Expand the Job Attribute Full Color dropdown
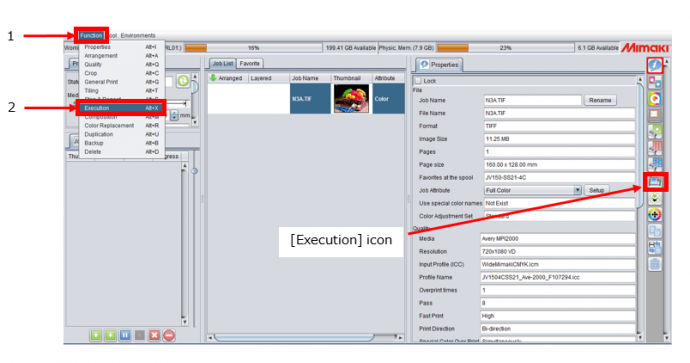 point(577,190)
